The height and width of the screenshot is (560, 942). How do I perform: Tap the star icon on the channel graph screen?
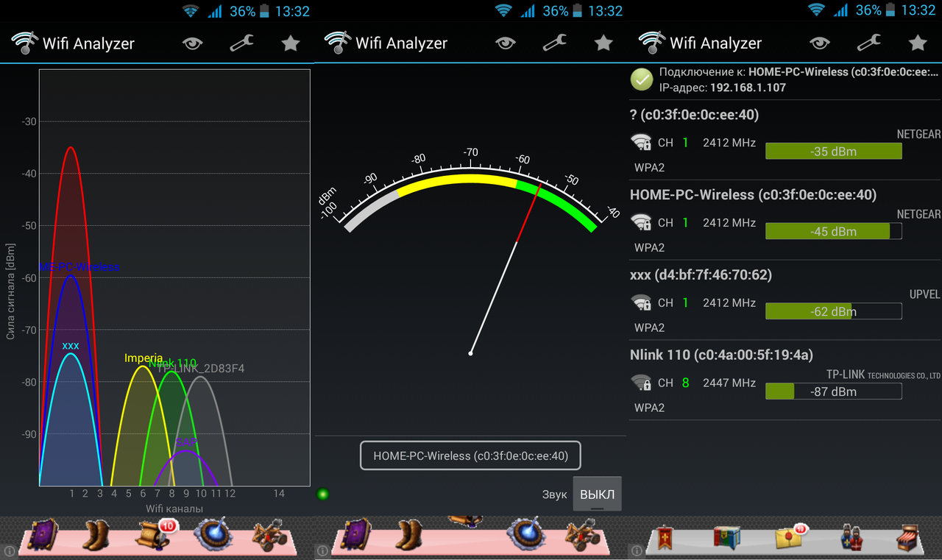[291, 43]
